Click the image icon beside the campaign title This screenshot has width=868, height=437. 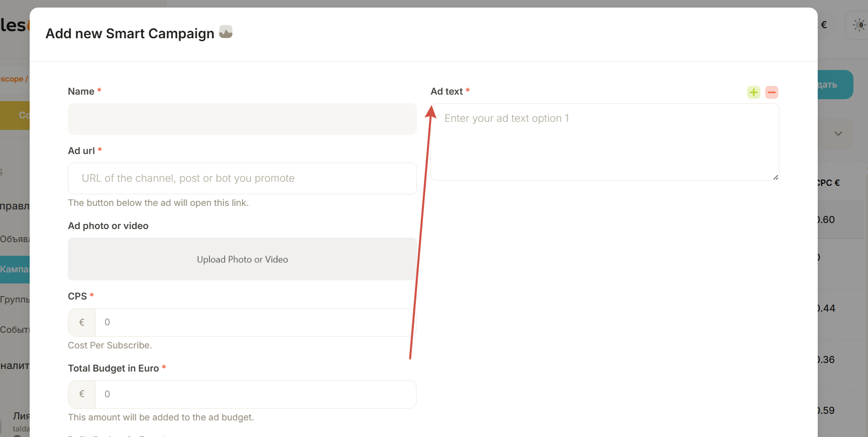click(x=226, y=32)
